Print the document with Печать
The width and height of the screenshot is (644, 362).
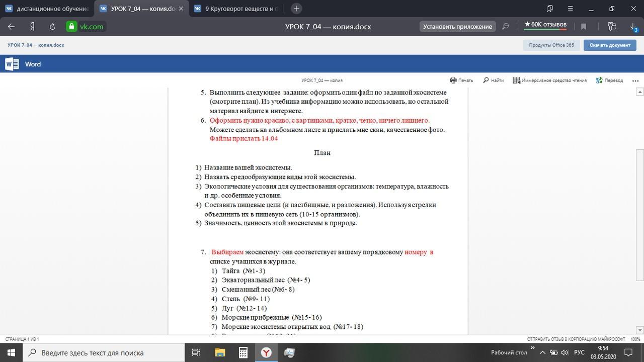click(x=461, y=80)
